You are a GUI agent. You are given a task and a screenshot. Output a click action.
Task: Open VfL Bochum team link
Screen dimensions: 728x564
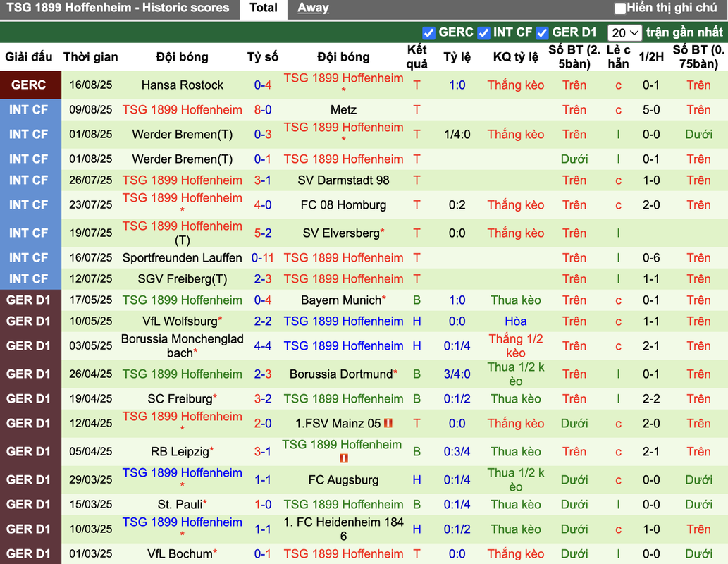180,554
